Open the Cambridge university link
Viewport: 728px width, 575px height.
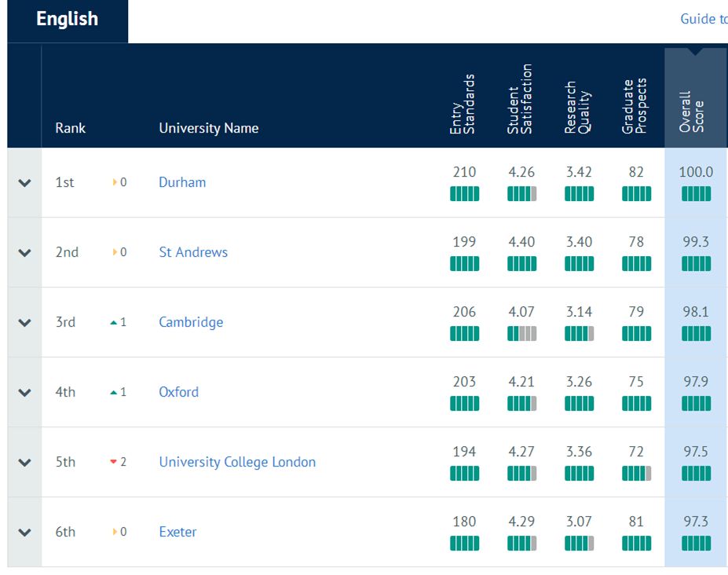[x=191, y=322]
